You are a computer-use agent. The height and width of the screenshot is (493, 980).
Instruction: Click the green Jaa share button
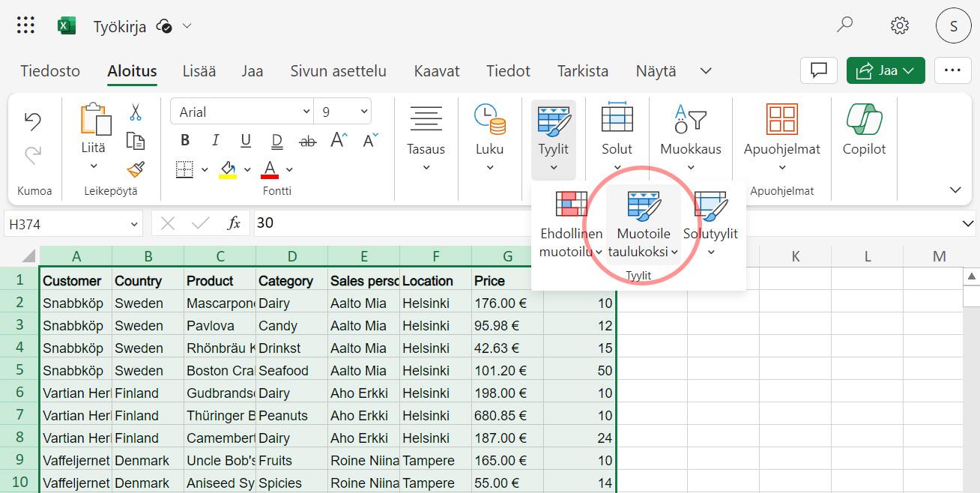point(885,70)
